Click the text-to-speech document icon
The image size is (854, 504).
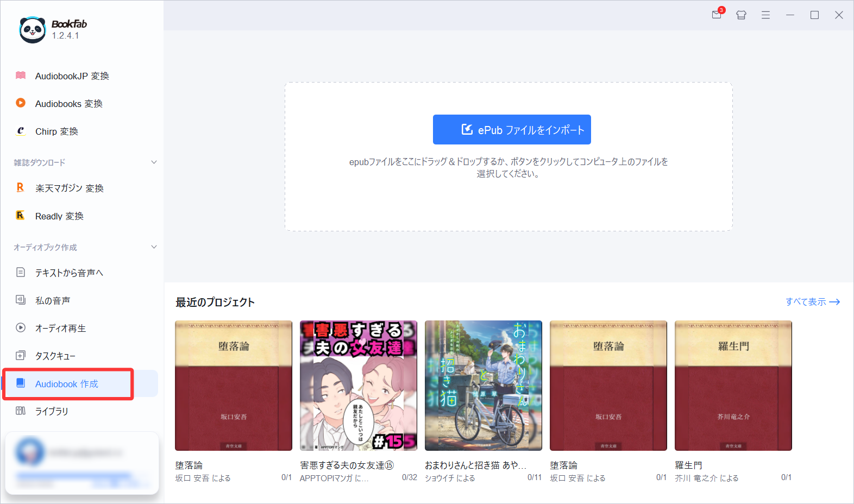tap(21, 272)
